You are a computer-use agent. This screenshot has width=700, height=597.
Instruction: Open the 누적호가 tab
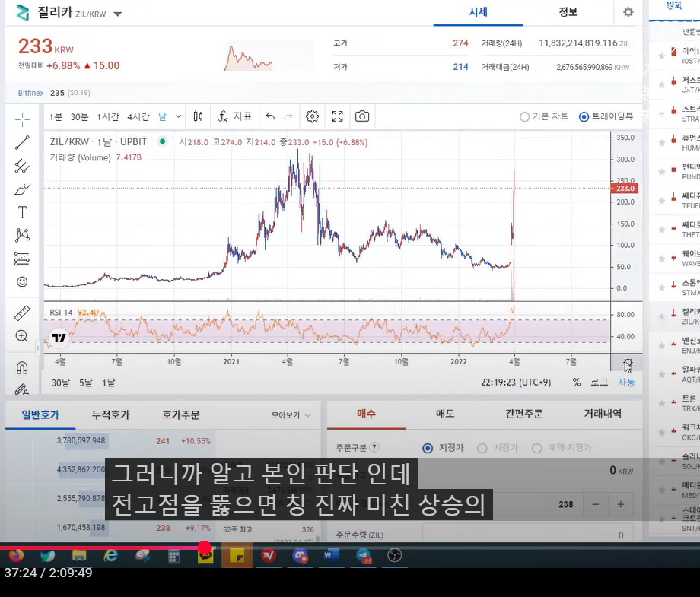(110, 415)
